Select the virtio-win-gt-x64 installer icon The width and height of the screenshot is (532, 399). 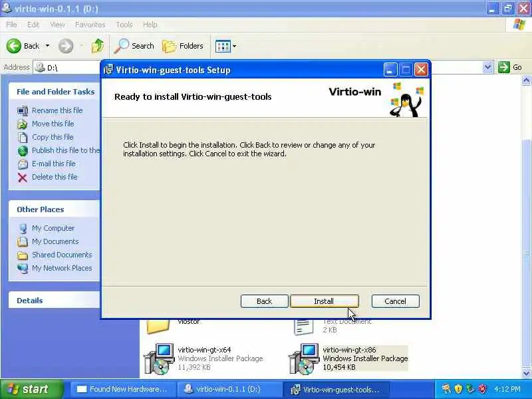point(158,358)
